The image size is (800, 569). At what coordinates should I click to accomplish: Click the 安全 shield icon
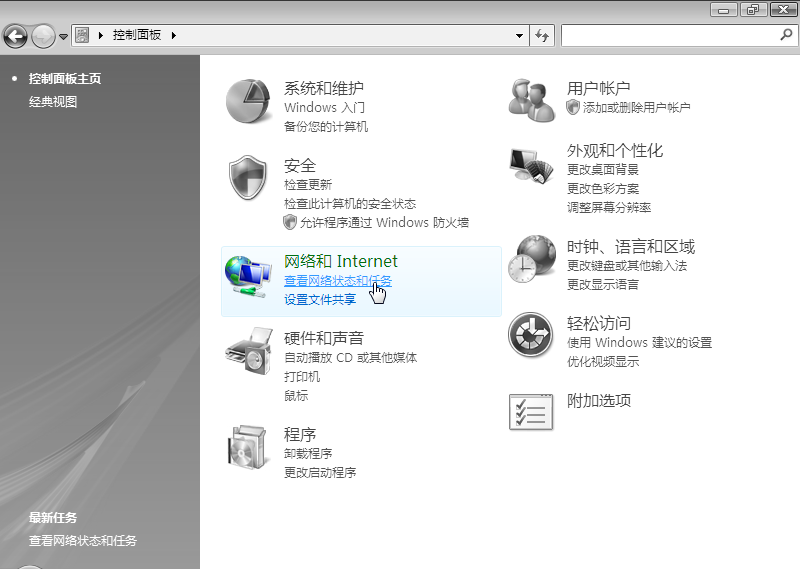pos(248,178)
